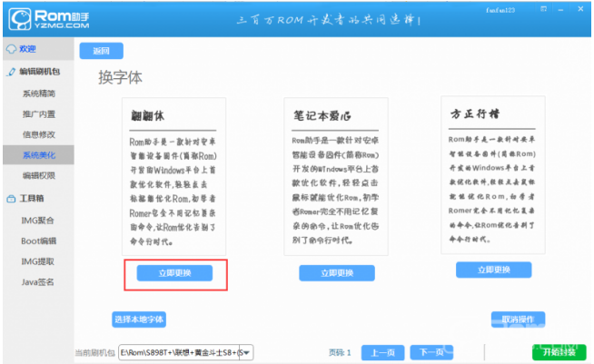Click the 换字体 heading
The image size is (594, 364).
pos(121,77)
